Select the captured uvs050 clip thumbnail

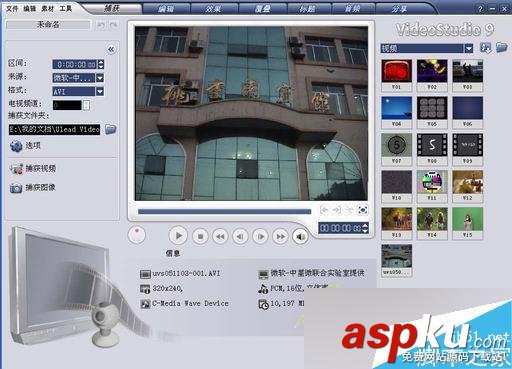coord(396,260)
